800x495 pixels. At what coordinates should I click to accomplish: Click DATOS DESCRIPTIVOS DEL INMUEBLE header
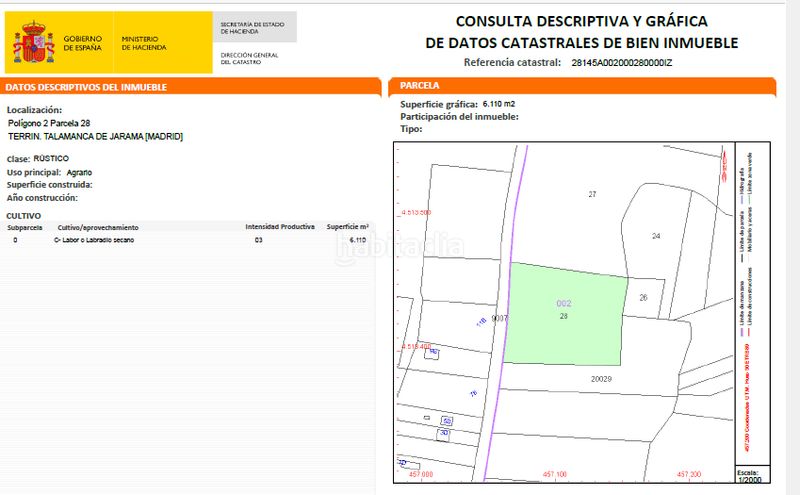86,87
